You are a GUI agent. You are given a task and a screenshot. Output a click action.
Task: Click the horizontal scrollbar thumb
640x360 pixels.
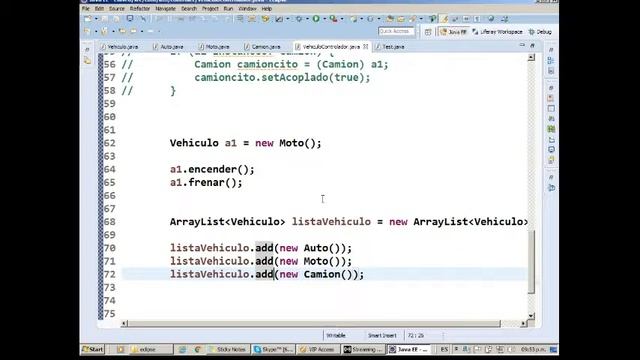click(313, 324)
